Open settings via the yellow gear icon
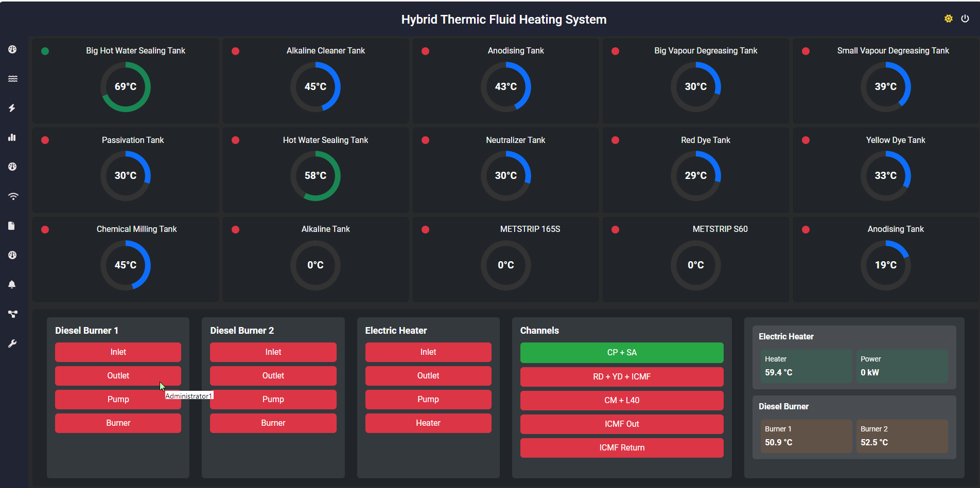This screenshot has width=980, height=488. point(949,19)
